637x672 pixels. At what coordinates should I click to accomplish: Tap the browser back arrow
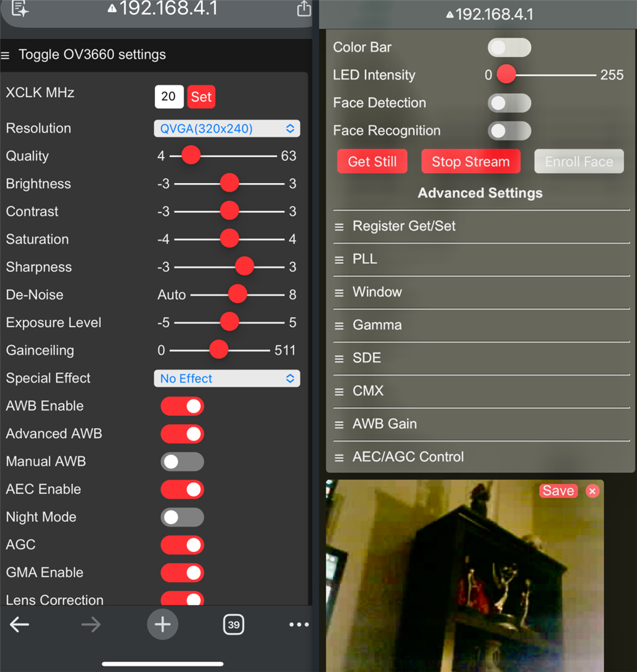(19, 625)
